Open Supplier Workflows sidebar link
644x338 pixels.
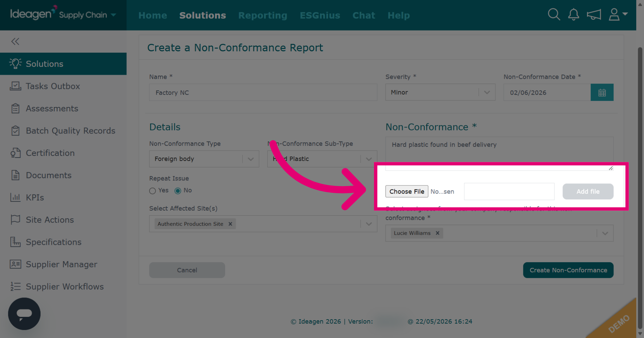[65, 287]
